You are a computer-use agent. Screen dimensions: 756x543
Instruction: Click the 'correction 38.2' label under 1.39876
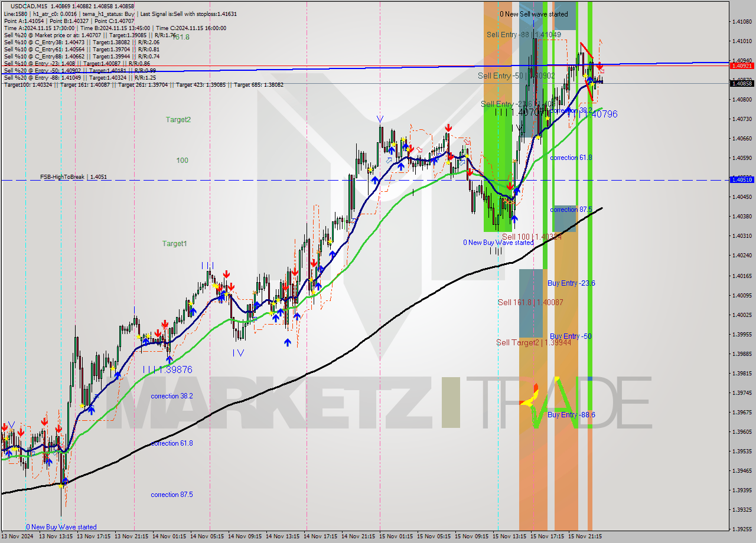172,396
